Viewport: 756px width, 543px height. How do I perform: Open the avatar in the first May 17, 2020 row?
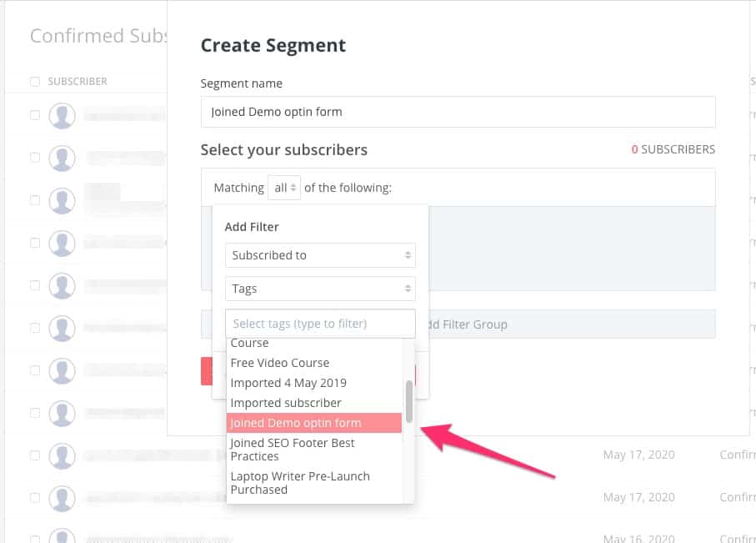point(63,455)
